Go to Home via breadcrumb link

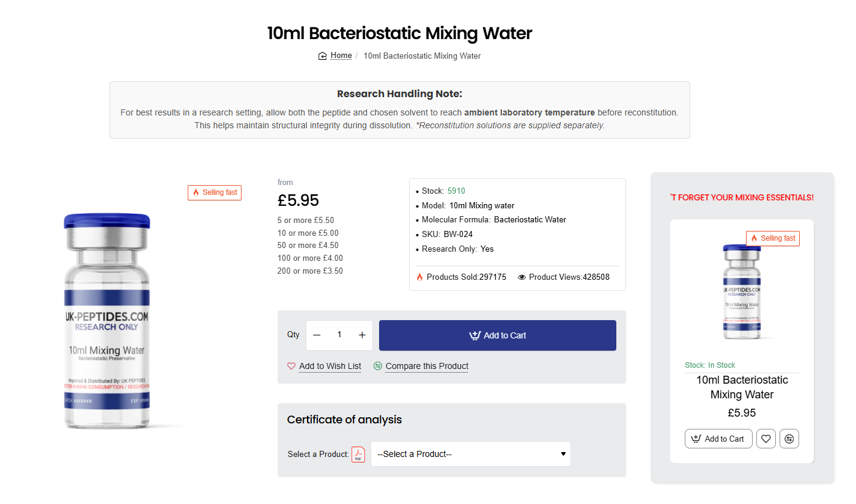tap(341, 56)
